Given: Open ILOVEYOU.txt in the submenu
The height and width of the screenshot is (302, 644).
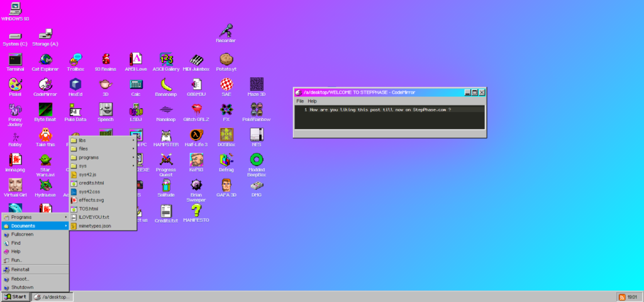Looking at the screenshot, I should click(103, 217).
